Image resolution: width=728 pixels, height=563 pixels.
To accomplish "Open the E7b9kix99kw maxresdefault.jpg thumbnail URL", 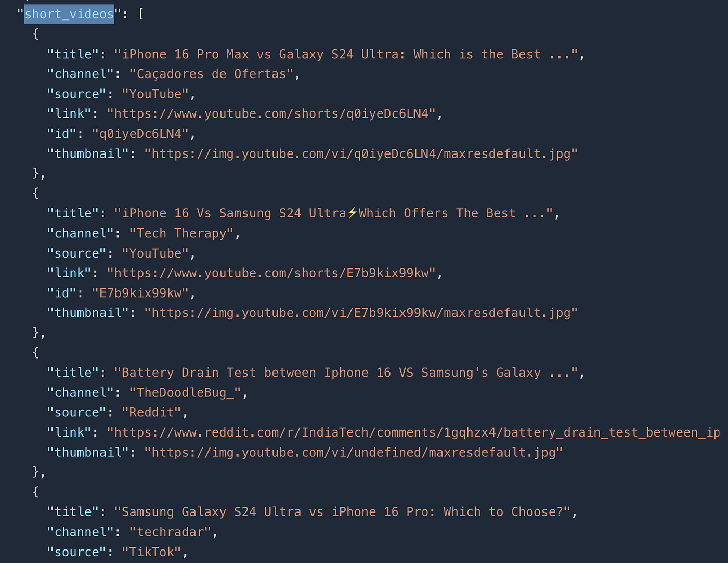I will pos(361,313).
